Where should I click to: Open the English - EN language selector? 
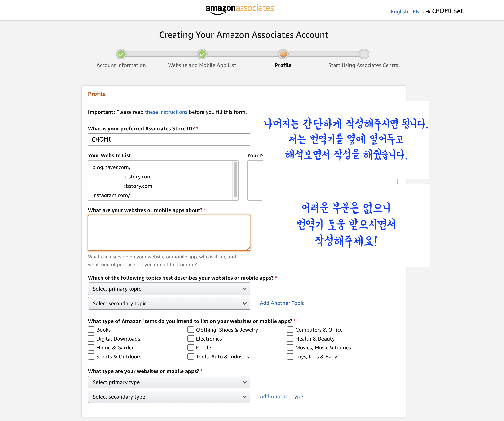[x=407, y=12]
